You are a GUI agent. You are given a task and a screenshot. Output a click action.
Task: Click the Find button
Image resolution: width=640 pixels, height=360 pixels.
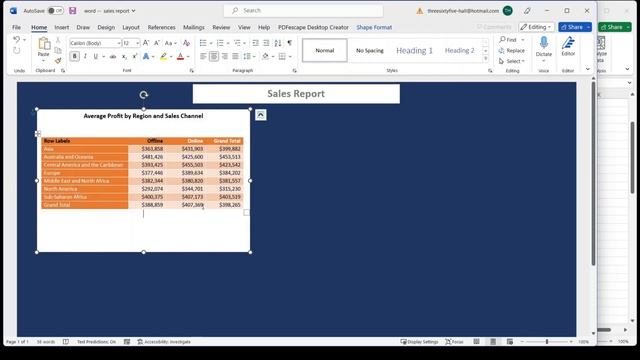click(x=508, y=40)
